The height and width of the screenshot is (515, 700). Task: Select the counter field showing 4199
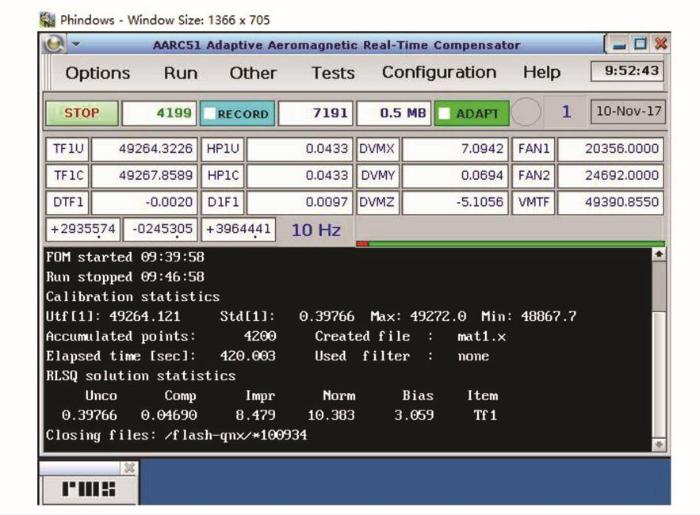point(159,113)
